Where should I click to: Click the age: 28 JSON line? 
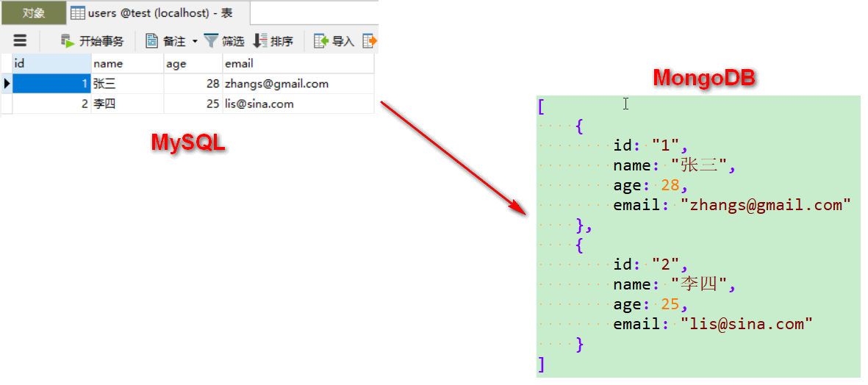click(x=650, y=185)
